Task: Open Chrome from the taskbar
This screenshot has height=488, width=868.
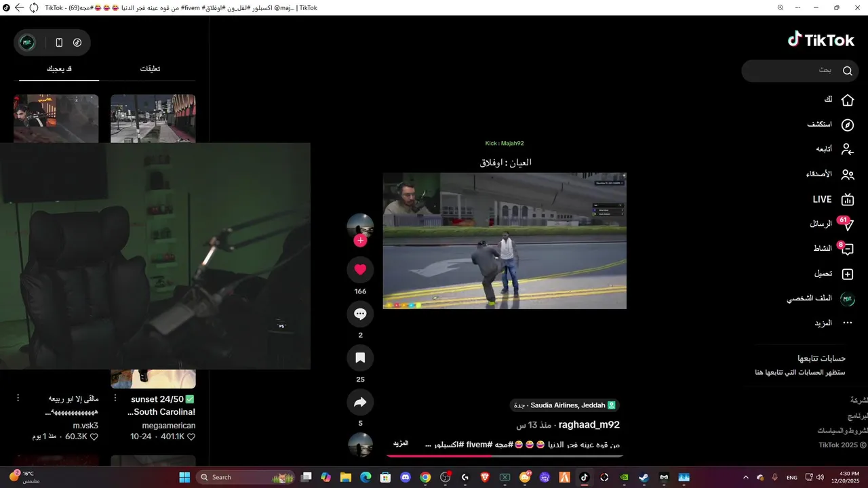Action: point(425,477)
